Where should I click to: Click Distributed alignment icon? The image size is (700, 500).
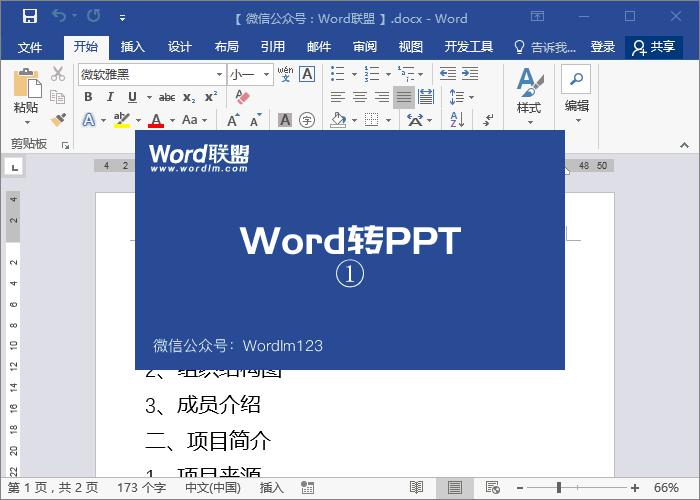(426, 96)
